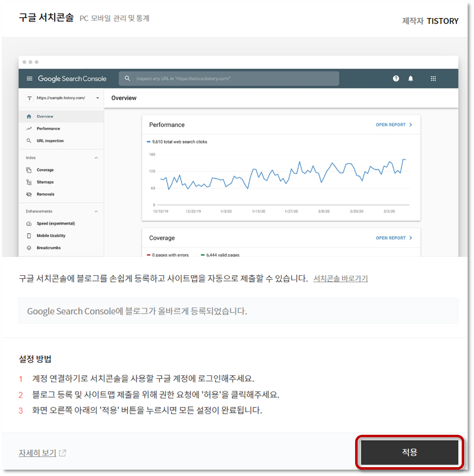
Task: Click the Google Search Console logo text
Action: tap(72, 79)
